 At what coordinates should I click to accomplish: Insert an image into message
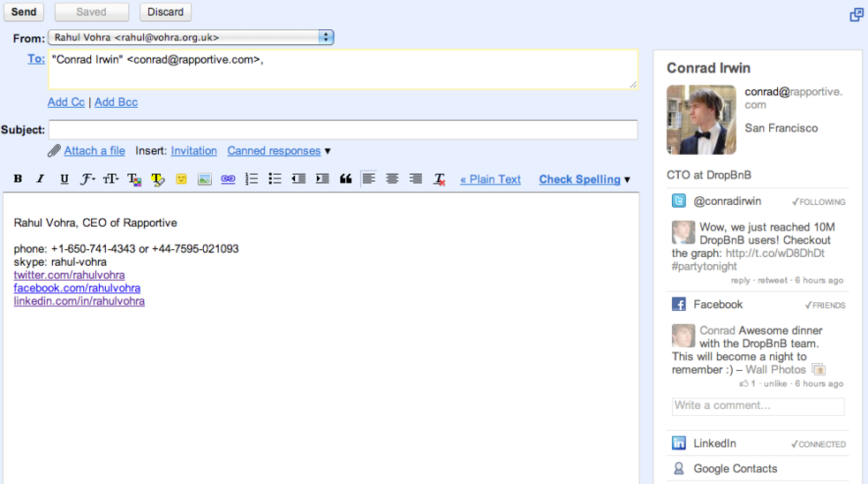[x=204, y=179]
